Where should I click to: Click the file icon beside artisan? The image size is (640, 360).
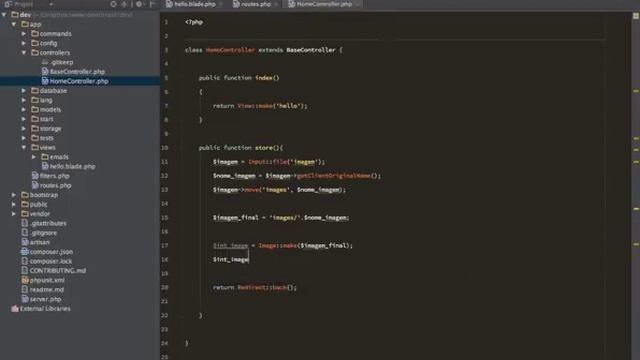(x=25, y=242)
